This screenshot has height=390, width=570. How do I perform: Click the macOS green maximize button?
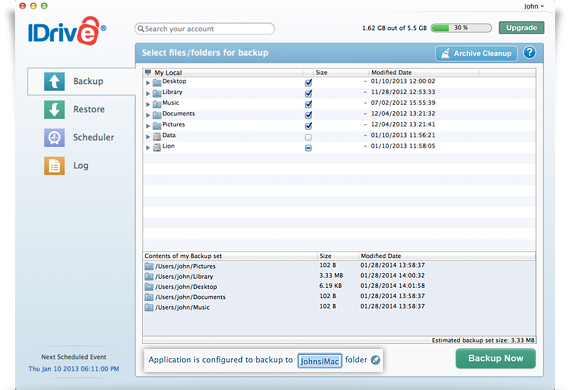coord(44,6)
